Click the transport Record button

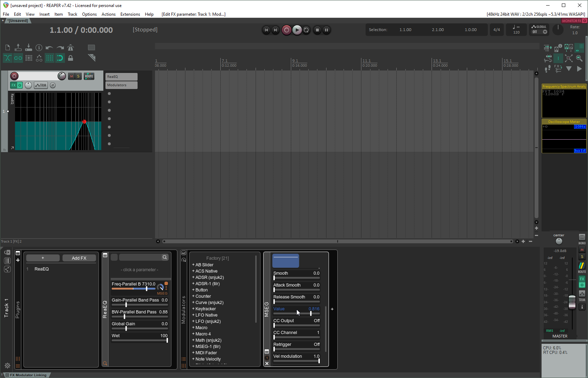click(x=286, y=30)
